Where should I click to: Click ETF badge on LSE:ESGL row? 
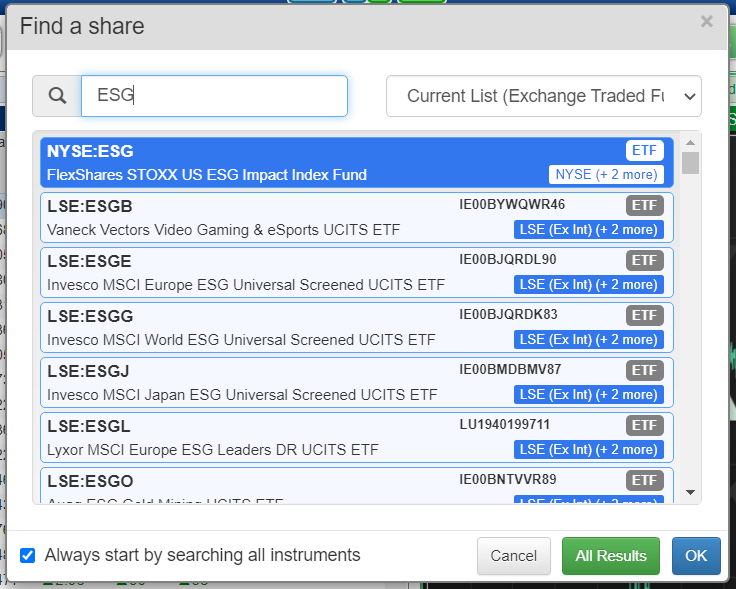click(644, 425)
